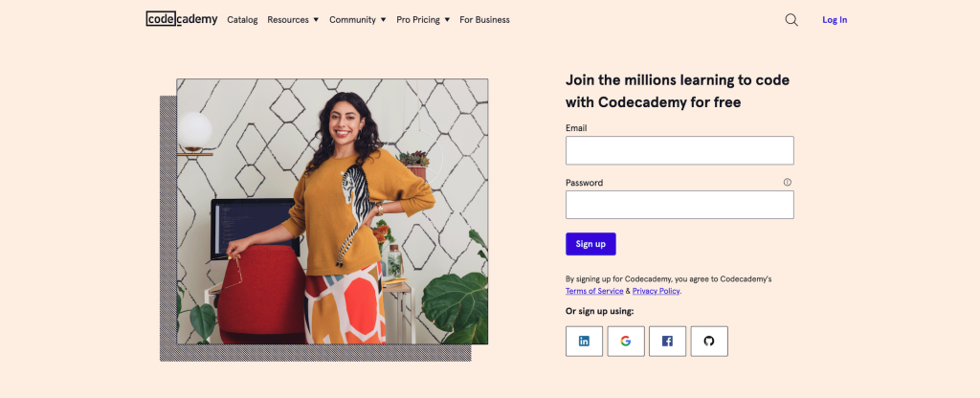
Task: Sign up with GitHub icon
Action: point(709,342)
